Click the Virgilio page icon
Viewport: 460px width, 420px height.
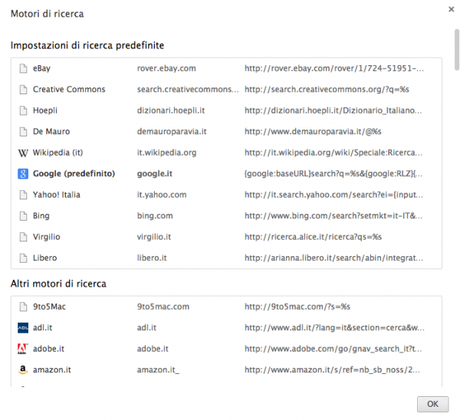click(23, 237)
